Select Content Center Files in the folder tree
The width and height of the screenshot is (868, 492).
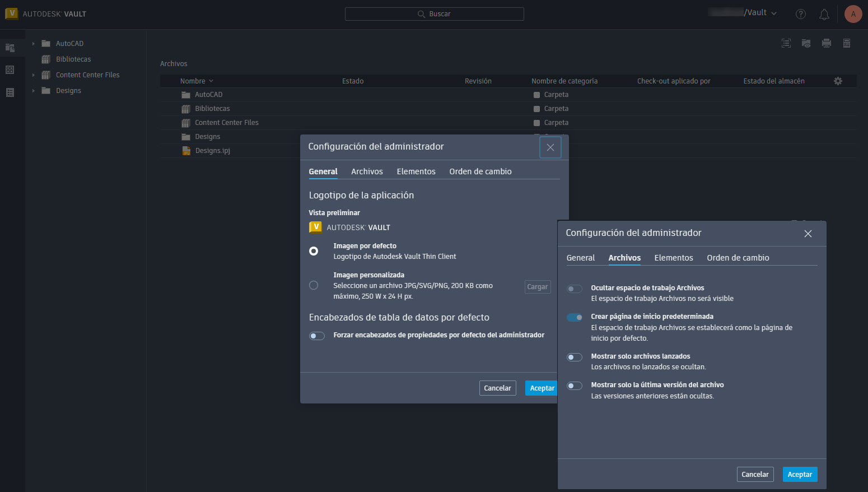coord(88,75)
